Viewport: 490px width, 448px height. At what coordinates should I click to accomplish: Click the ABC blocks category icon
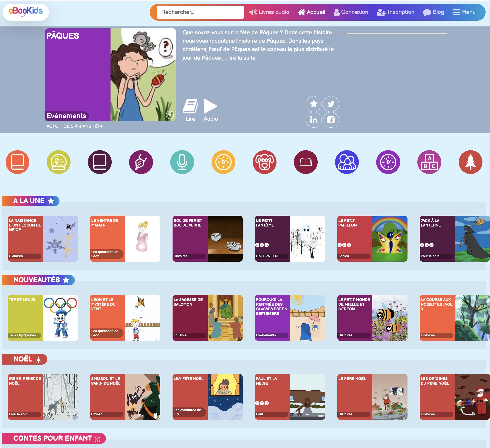(x=429, y=162)
